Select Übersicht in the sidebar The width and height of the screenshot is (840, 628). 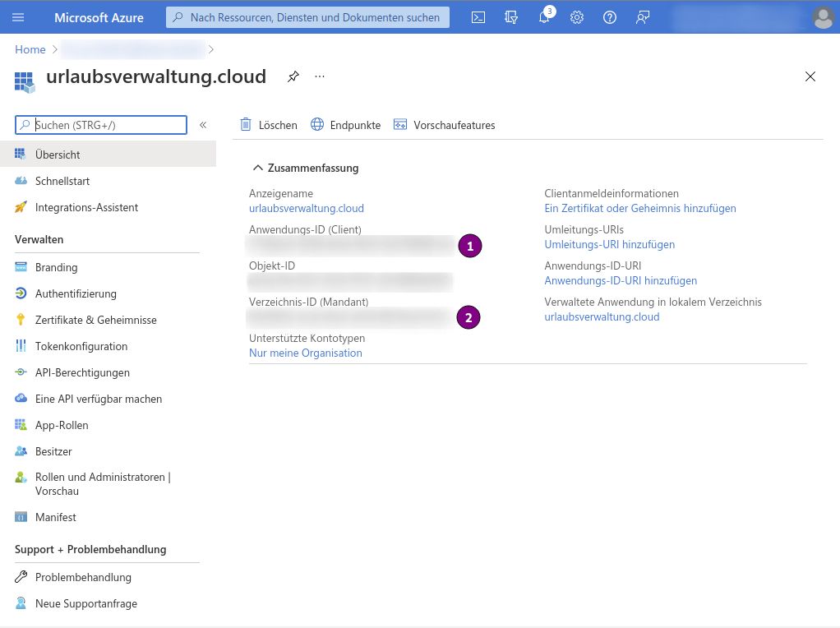108,155
